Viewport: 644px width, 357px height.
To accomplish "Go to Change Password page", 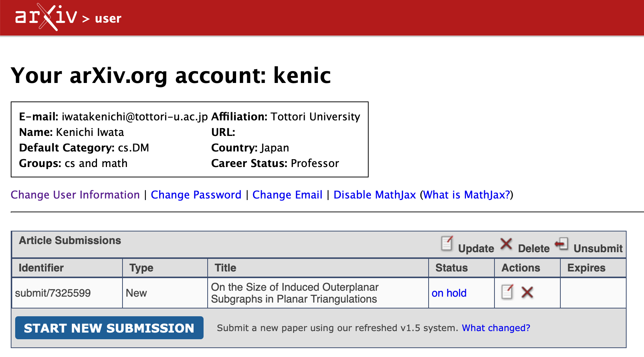I will pos(196,195).
